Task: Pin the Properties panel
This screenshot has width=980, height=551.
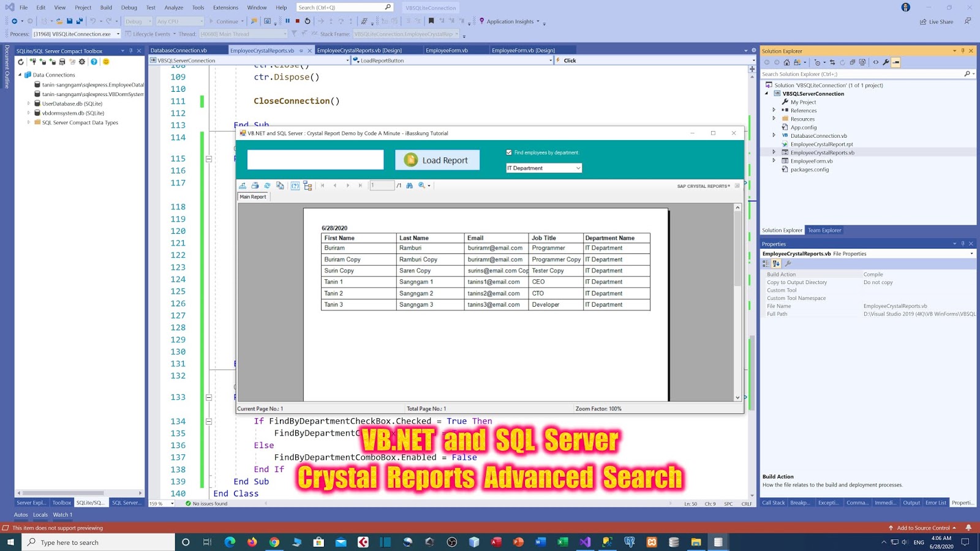Action: [x=964, y=244]
